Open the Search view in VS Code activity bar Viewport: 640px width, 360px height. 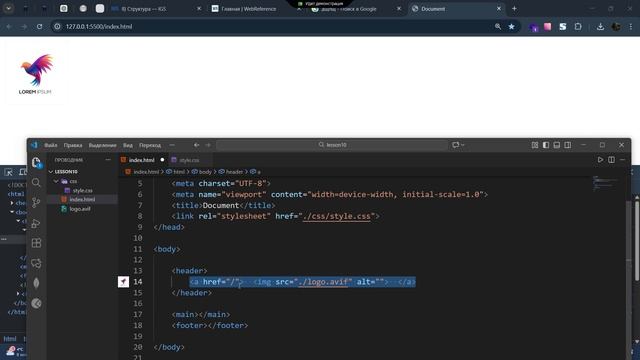coord(36,182)
